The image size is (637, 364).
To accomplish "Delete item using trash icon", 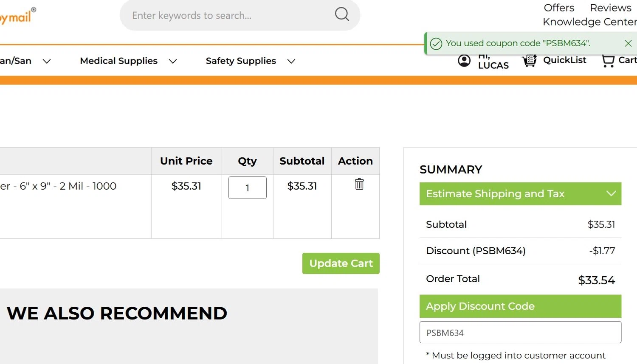I will click(x=359, y=184).
